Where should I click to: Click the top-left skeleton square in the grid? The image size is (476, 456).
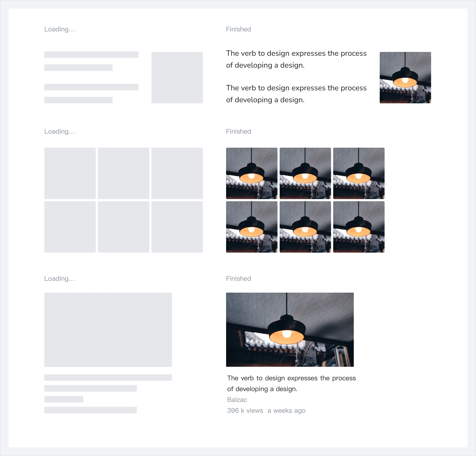tap(70, 173)
